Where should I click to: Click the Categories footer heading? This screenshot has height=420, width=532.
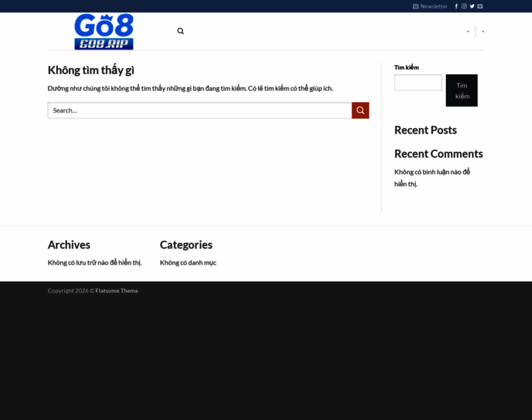[185, 245]
